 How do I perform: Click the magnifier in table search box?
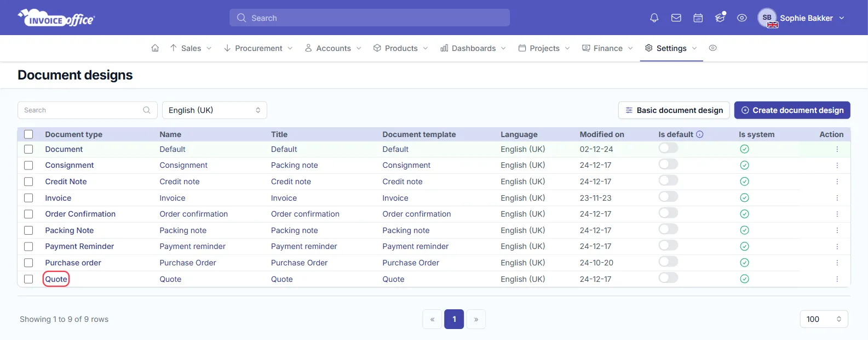pyautogui.click(x=147, y=110)
